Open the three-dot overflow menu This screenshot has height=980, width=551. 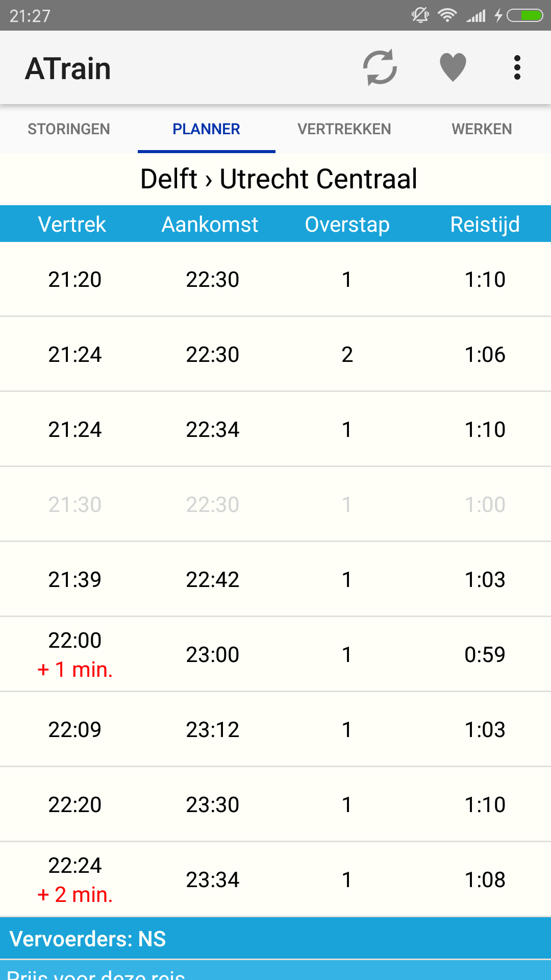517,67
